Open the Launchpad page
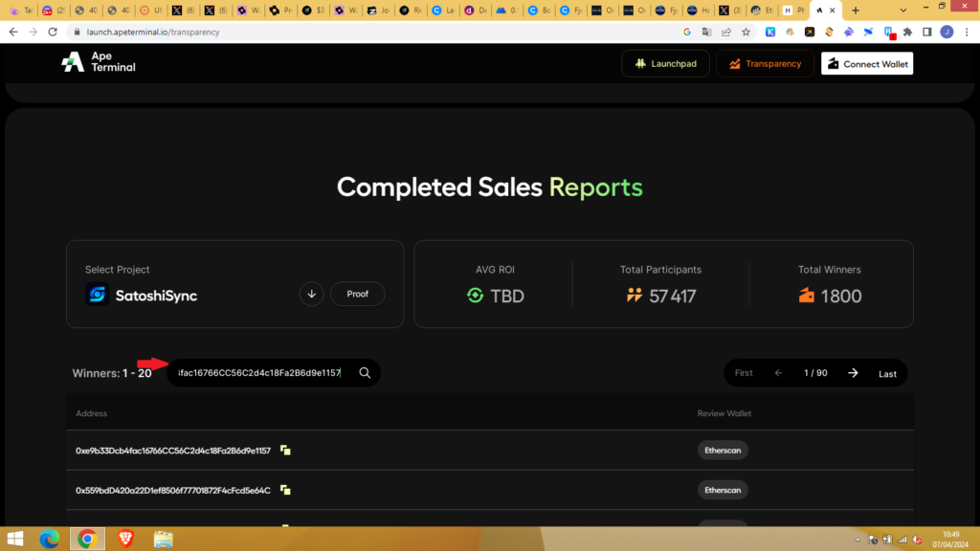Viewport: 980px width, 551px height. click(666, 64)
